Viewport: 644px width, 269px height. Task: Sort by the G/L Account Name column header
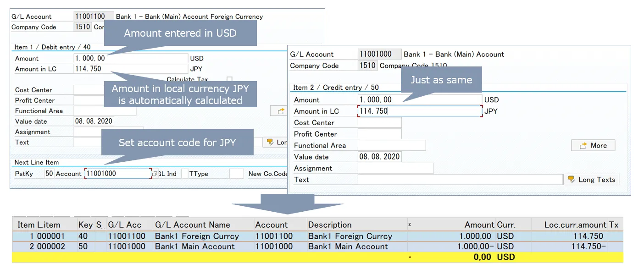coord(192,225)
